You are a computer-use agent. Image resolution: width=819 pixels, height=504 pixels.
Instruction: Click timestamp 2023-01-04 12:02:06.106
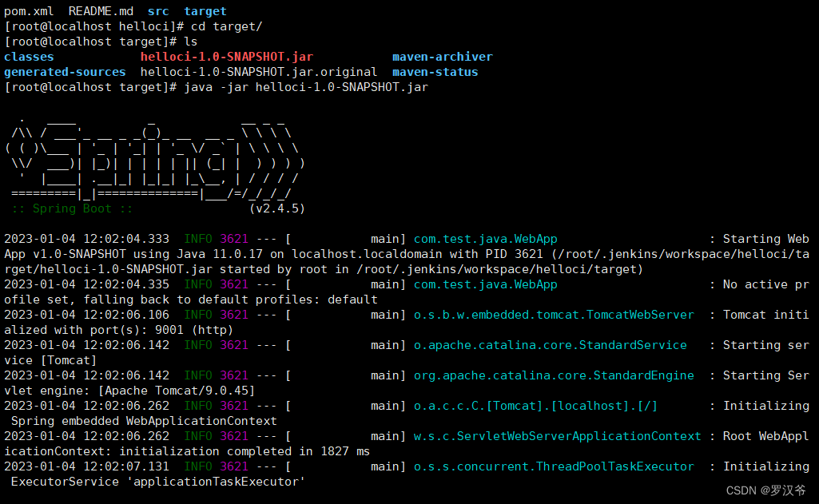pyautogui.click(x=87, y=315)
